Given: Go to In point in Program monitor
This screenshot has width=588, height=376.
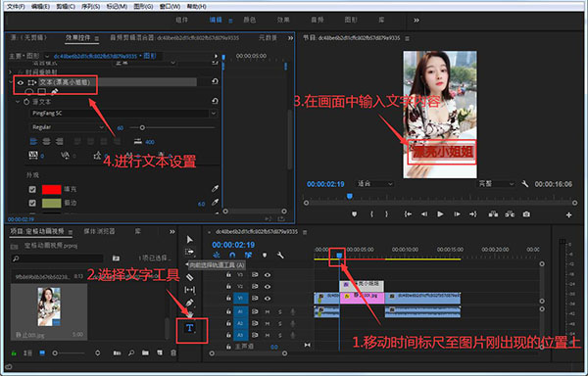Looking at the screenshot, I should 408,214.
